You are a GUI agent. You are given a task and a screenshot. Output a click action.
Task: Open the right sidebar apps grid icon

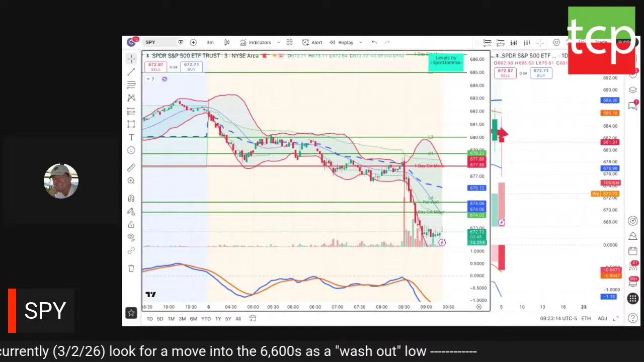click(633, 299)
